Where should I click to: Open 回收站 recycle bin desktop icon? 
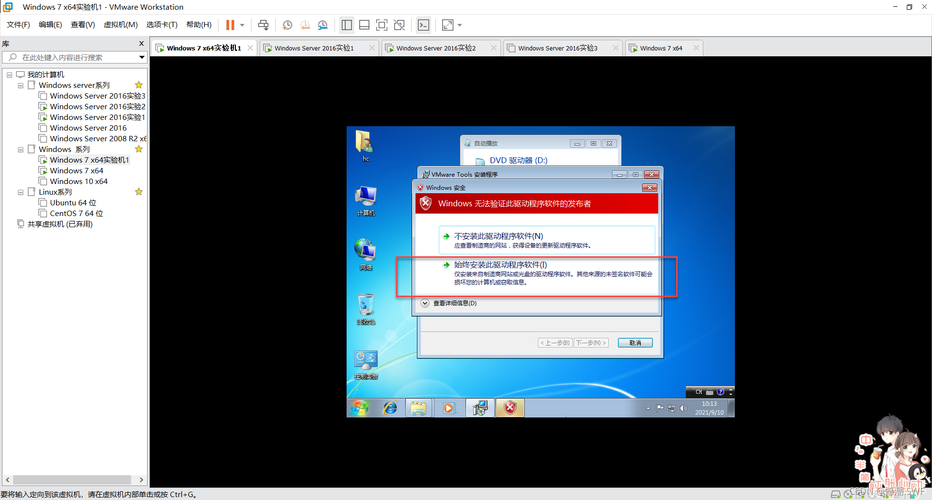[366, 309]
